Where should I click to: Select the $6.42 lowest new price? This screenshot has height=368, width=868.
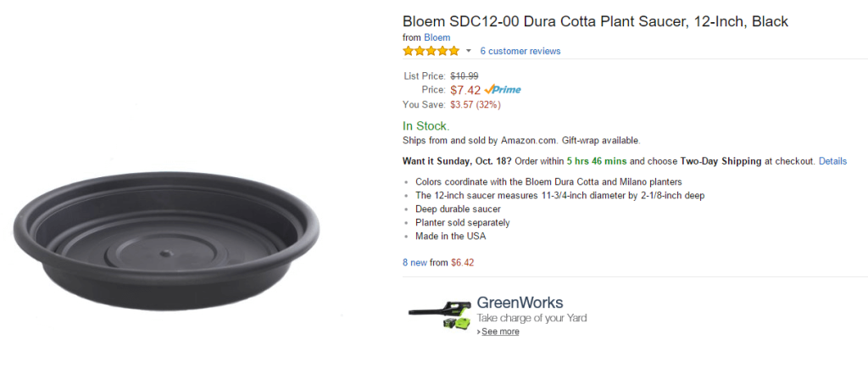point(462,262)
